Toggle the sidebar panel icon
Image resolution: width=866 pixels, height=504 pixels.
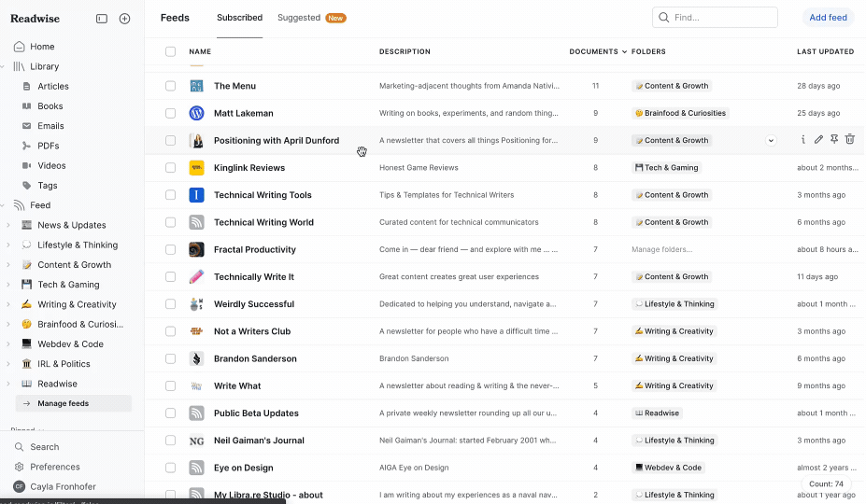click(x=102, y=19)
